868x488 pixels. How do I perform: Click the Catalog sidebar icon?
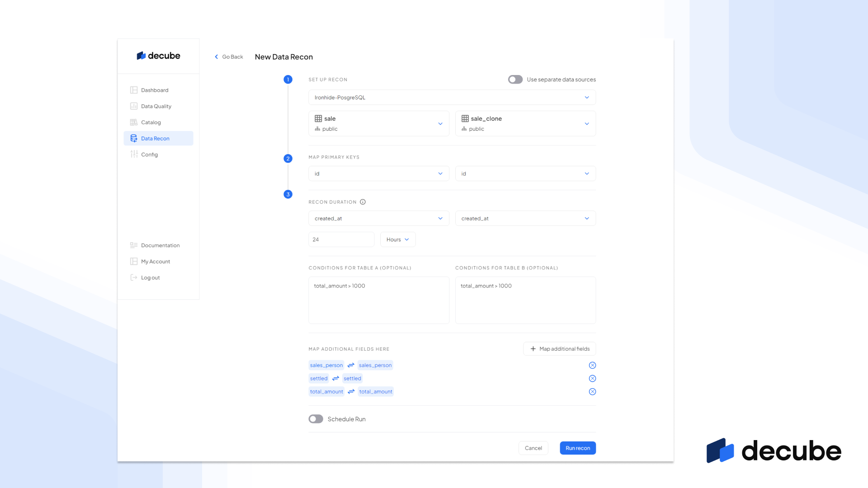point(134,122)
